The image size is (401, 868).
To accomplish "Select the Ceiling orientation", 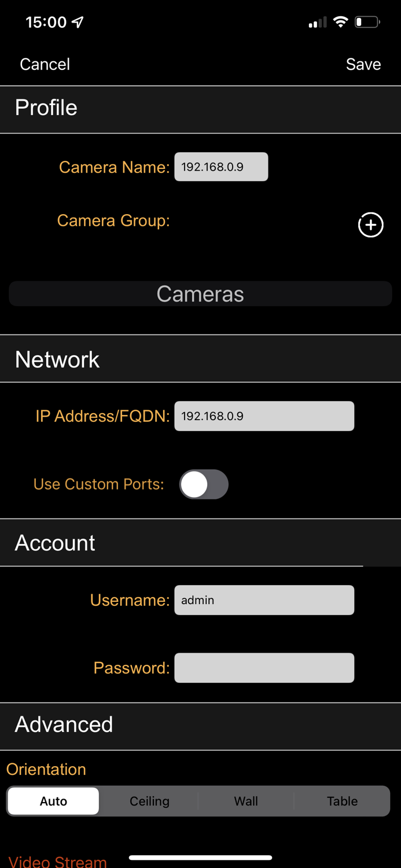I will pos(149,801).
